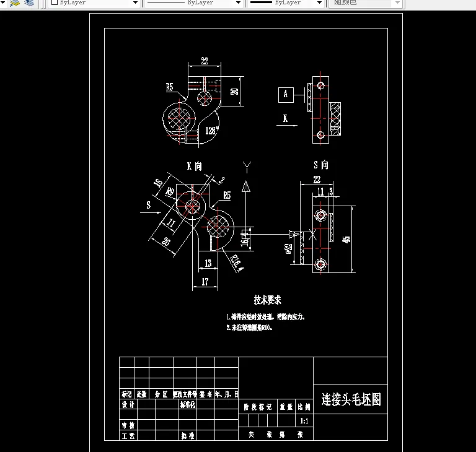Select technical requirement line 1 text
This screenshot has height=452, width=476.
click(265, 317)
